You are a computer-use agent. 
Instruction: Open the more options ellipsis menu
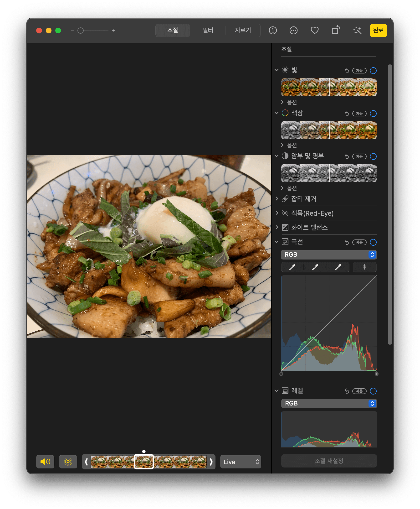[293, 31]
